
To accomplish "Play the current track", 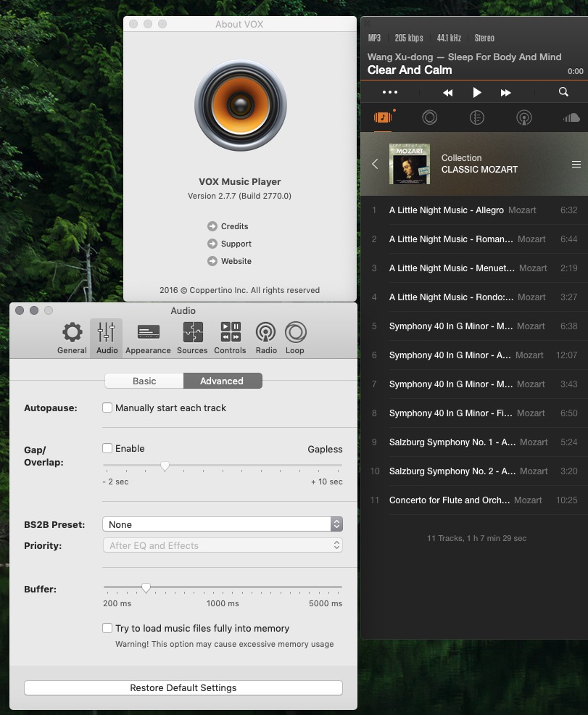I will [x=477, y=93].
